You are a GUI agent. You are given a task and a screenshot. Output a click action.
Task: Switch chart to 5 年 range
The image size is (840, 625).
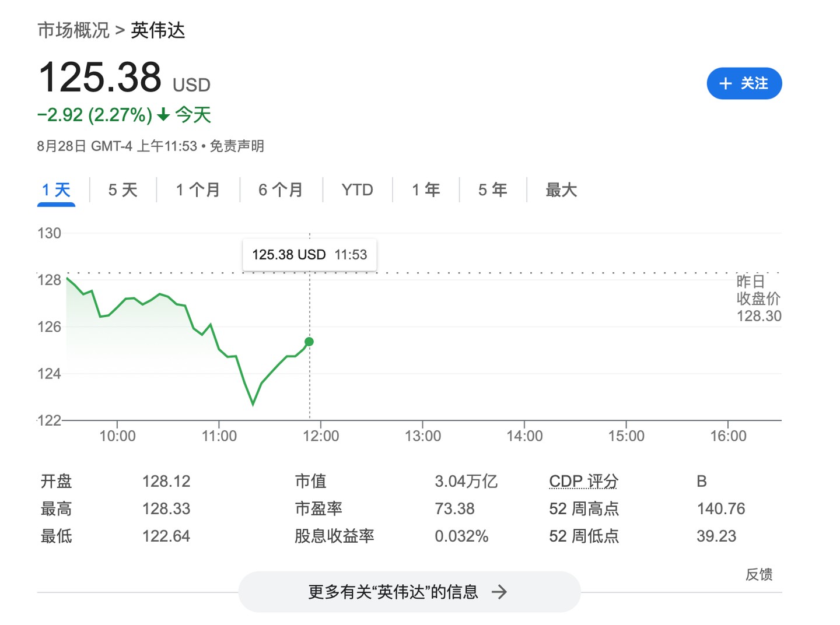(492, 190)
